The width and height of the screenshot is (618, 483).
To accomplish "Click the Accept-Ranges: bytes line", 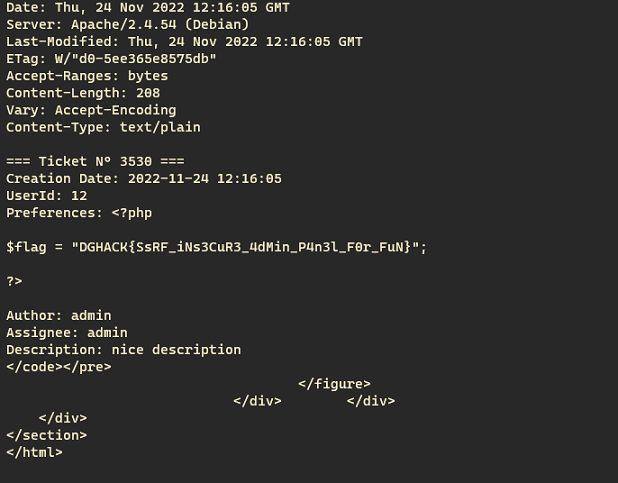I will [x=87, y=76].
